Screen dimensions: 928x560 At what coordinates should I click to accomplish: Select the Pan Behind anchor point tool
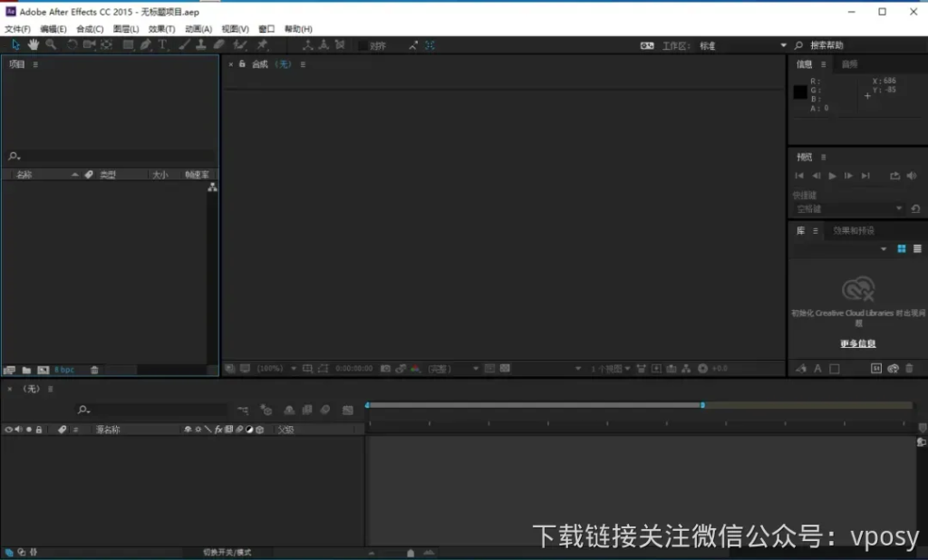click(107, 45)
